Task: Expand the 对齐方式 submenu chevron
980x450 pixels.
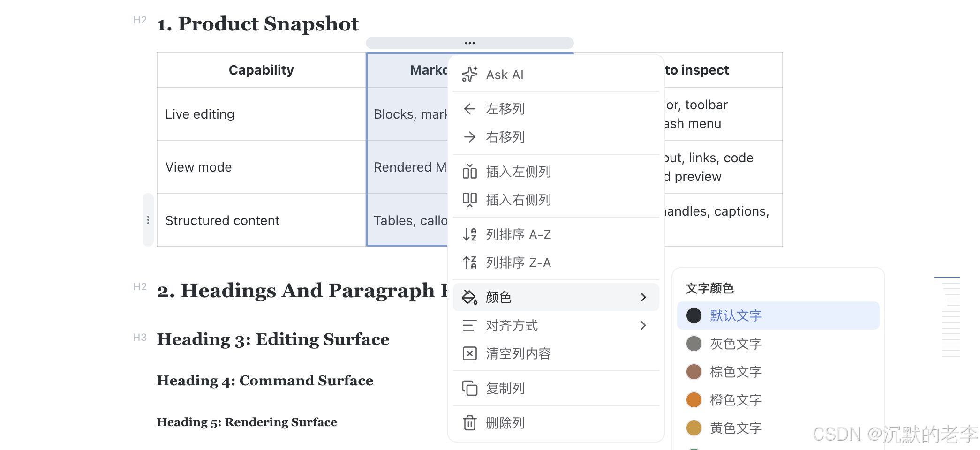Action: (x=643, y=325)
